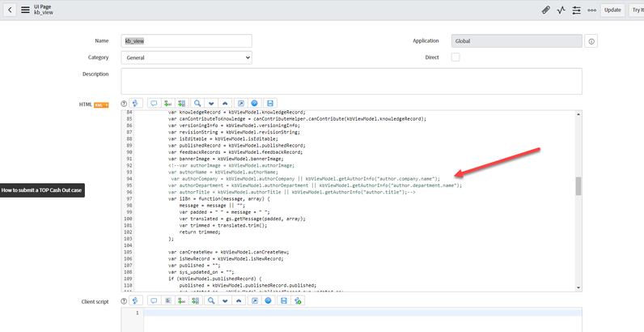Open attachments via paperclip icon
Screen dimensions: 644x332
[546, 10]
